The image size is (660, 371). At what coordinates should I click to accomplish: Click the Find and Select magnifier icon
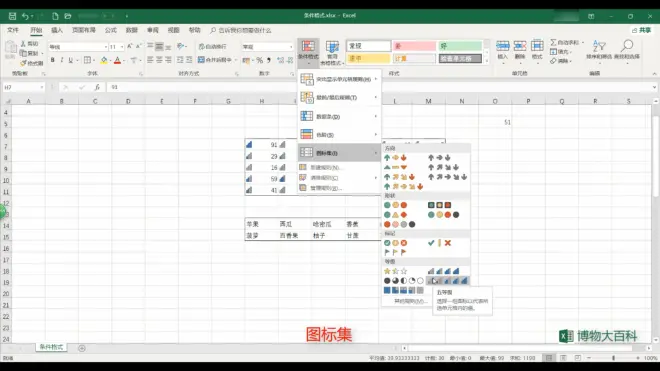click(x=627, y=45)
